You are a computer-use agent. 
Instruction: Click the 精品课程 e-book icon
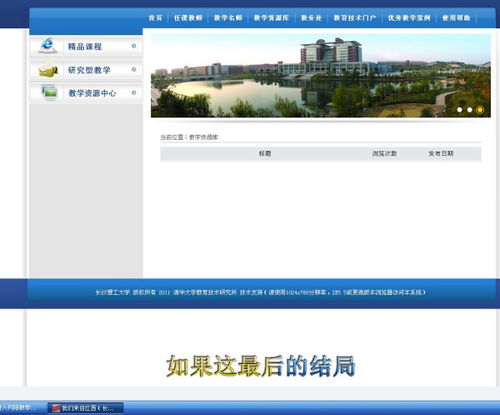point(48,46)
